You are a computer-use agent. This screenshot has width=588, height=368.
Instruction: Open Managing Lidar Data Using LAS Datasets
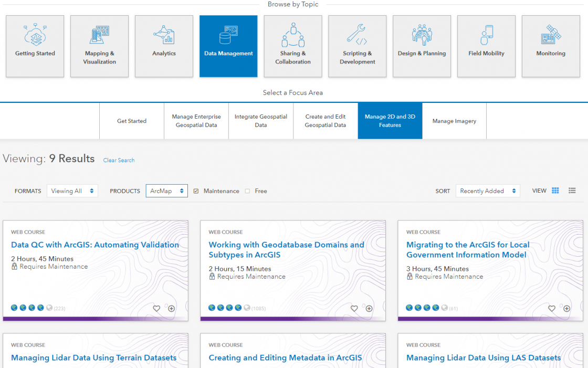click(x=484, y=358)
